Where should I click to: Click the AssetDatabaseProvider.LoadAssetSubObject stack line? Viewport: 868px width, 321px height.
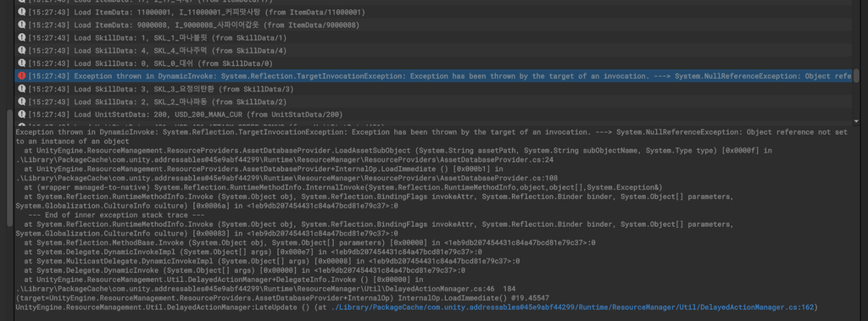[398, 150]
